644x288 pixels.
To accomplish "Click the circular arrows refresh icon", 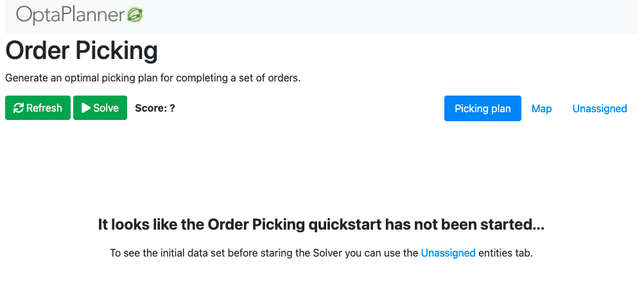I will 19,108.
